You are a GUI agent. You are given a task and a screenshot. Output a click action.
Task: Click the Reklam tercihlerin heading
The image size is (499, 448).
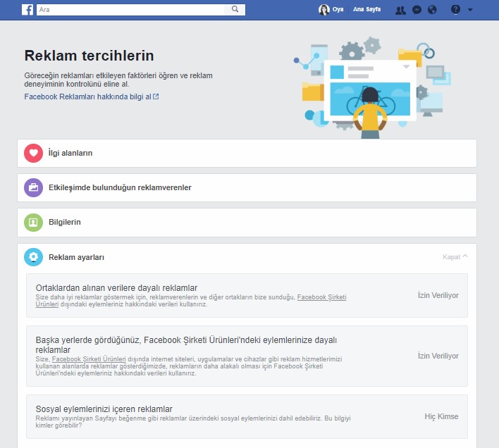tap(89, 56)
